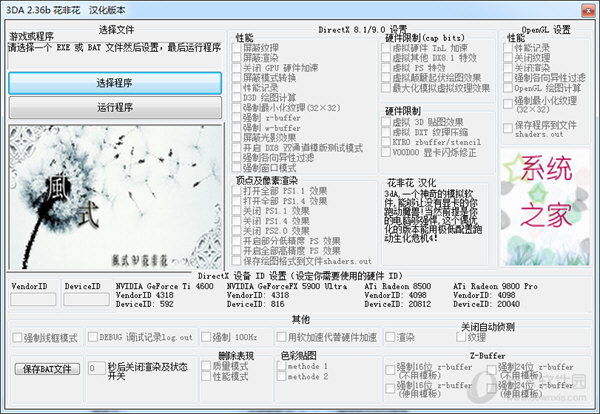Enable OpenGL 强制各向异性过滤 checkbox
The image size is (600, 414).
pos(508,78)
